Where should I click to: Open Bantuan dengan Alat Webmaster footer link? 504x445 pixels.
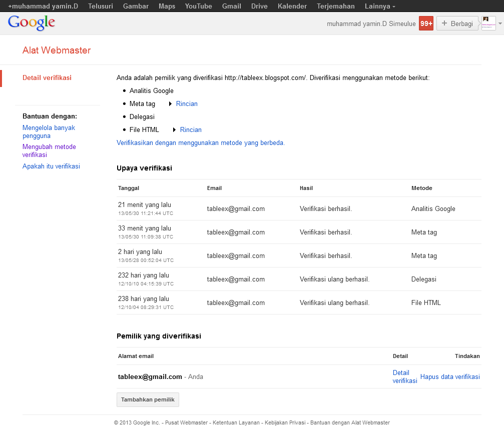(x=350, y=422)
